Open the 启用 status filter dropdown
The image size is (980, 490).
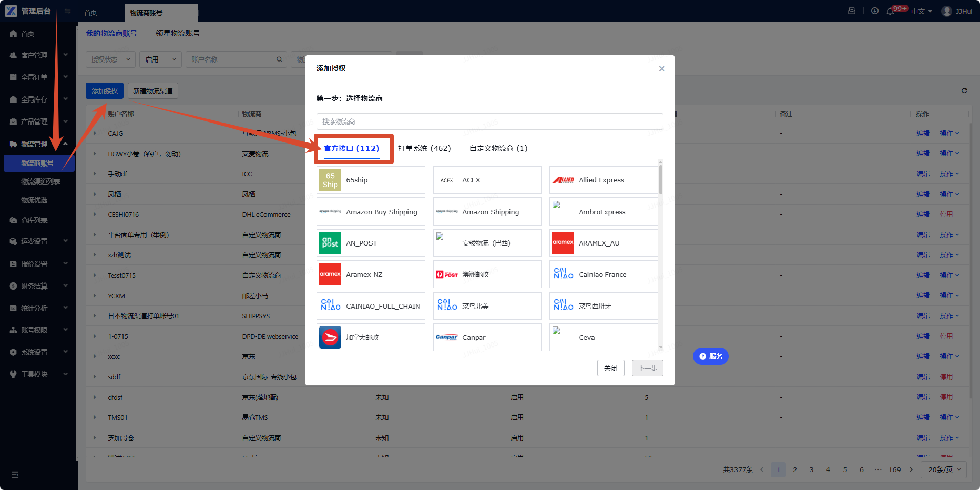160,59
